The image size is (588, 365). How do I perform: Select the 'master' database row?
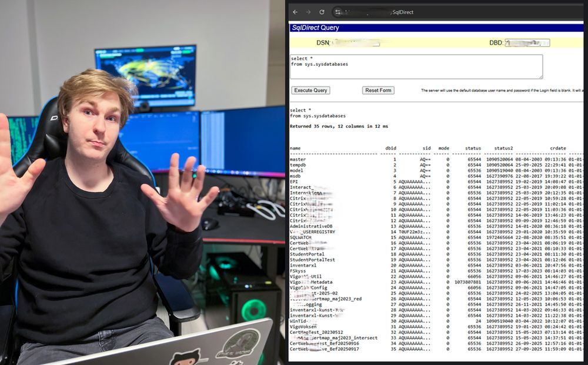coord(298,160)
